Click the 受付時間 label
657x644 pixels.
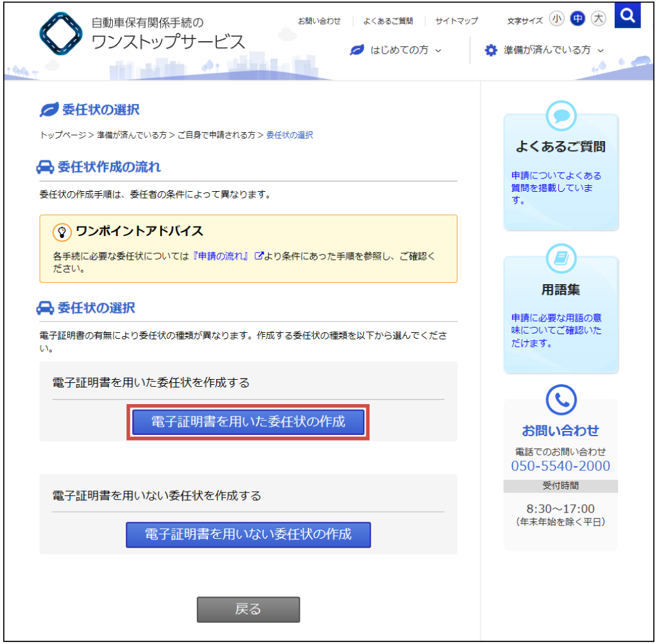tap(561, 486)
